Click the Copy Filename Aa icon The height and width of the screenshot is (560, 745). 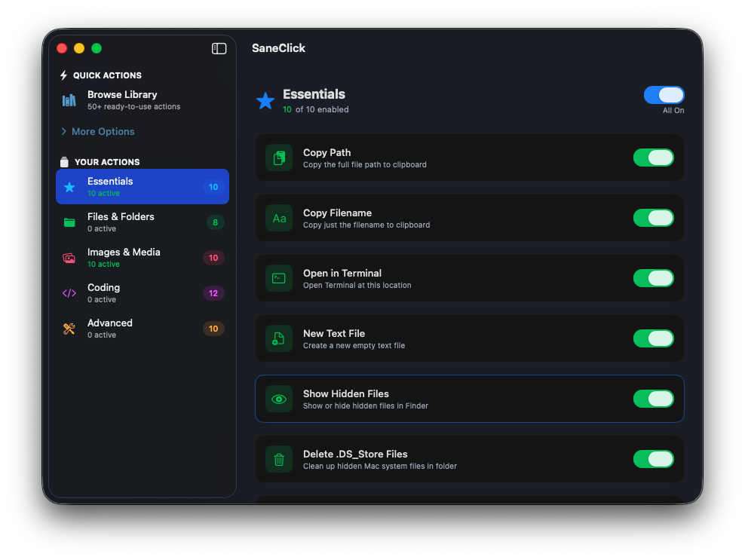[x=279, y=218]
